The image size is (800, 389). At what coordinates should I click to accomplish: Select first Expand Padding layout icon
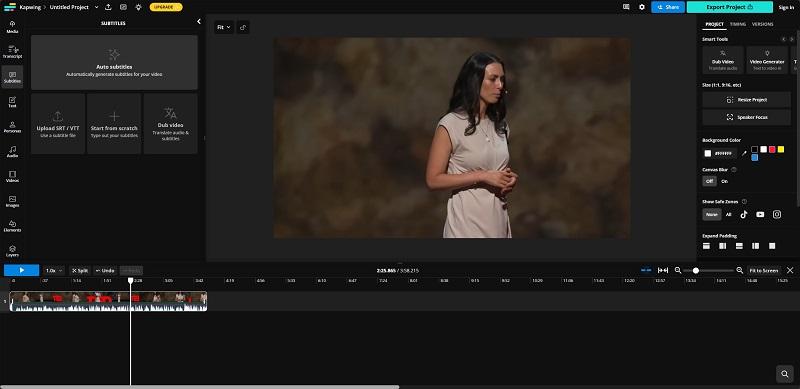706,246
